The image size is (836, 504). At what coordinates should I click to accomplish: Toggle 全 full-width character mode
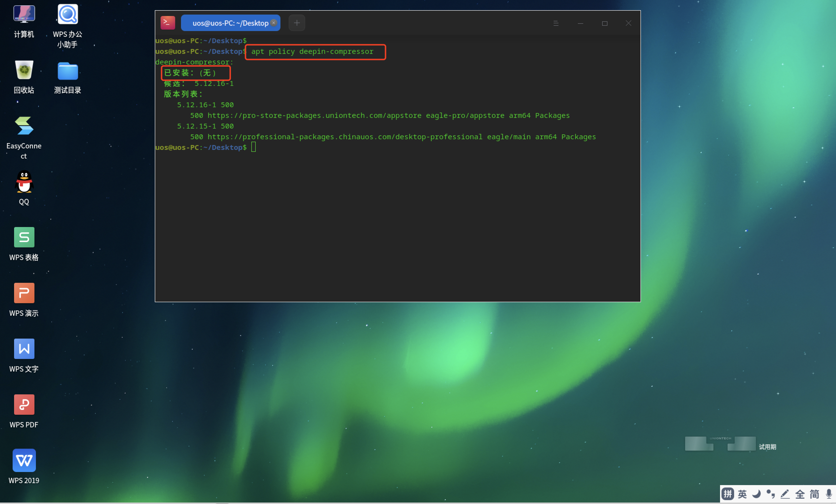tap(800, 494)
